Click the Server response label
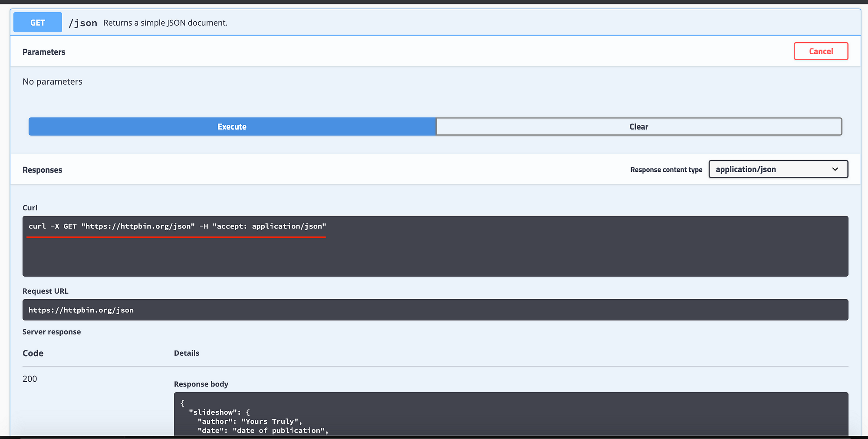868x439 pixels. pos(52,332)
